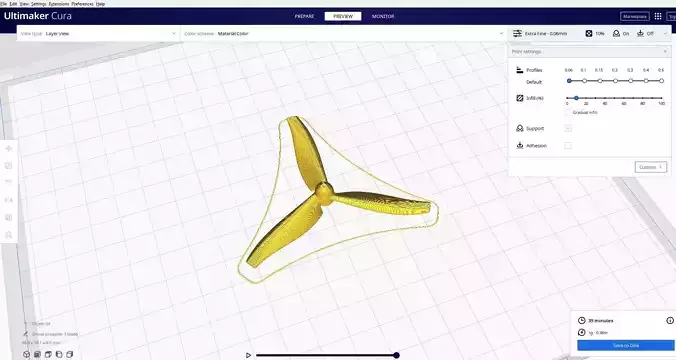Switch camera to left view icon
Screen dimensions: 676x360
click(x=59, y=354)
